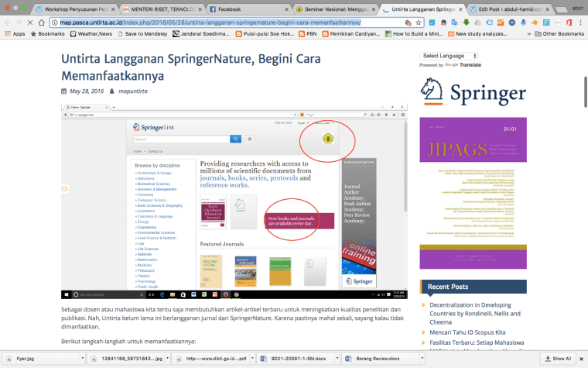Click the mapuntirta author link

(133, 91)
